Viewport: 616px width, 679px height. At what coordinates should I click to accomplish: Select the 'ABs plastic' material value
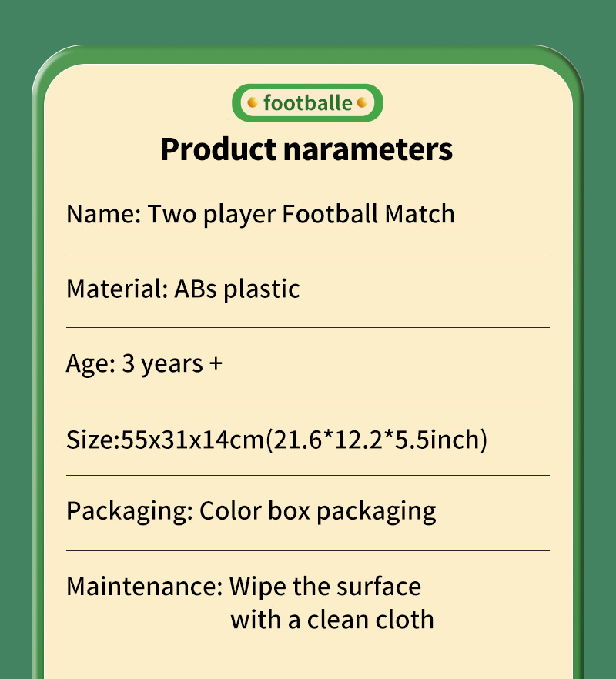(236, 289)
